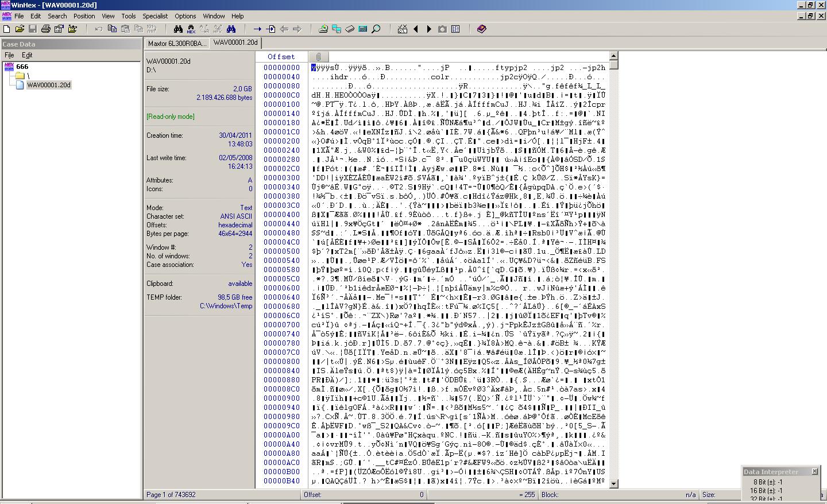The image size is (827, 504).
Task: Click the Undo toolbar icon
Action: 99,29
